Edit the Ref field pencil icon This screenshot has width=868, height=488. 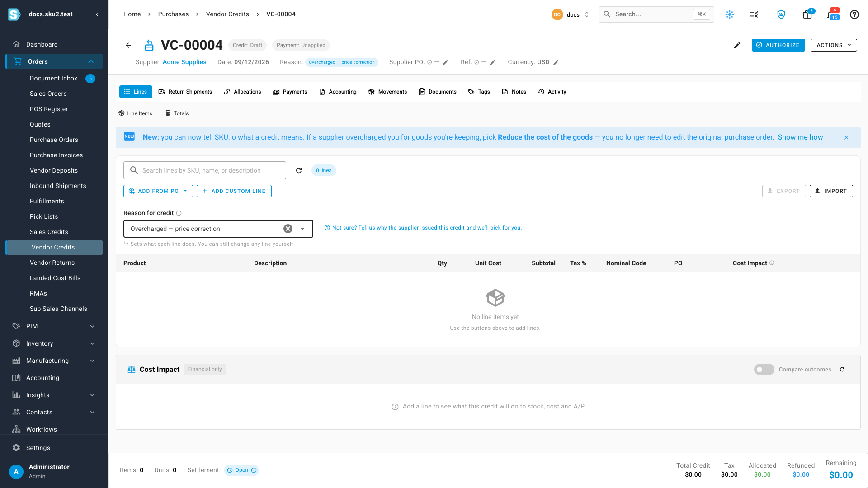(x=493, y=62)
